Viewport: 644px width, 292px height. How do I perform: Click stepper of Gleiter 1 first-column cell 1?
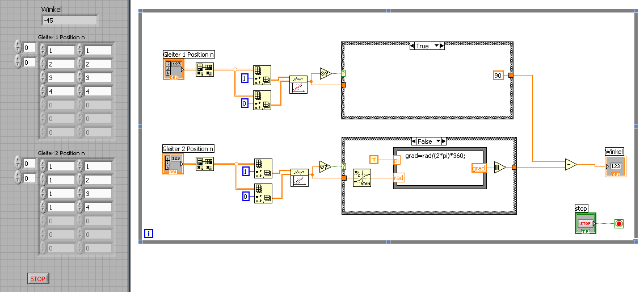pos(43,50)
